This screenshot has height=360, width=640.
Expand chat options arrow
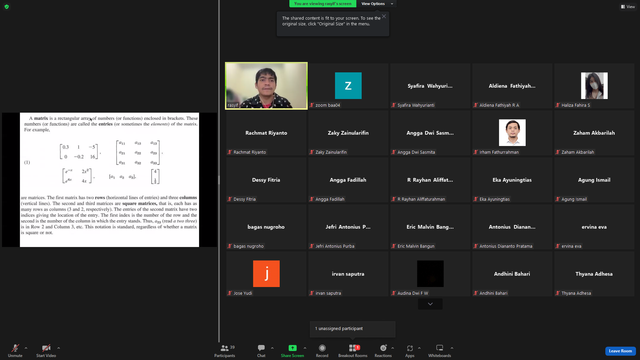click(272, 348)
